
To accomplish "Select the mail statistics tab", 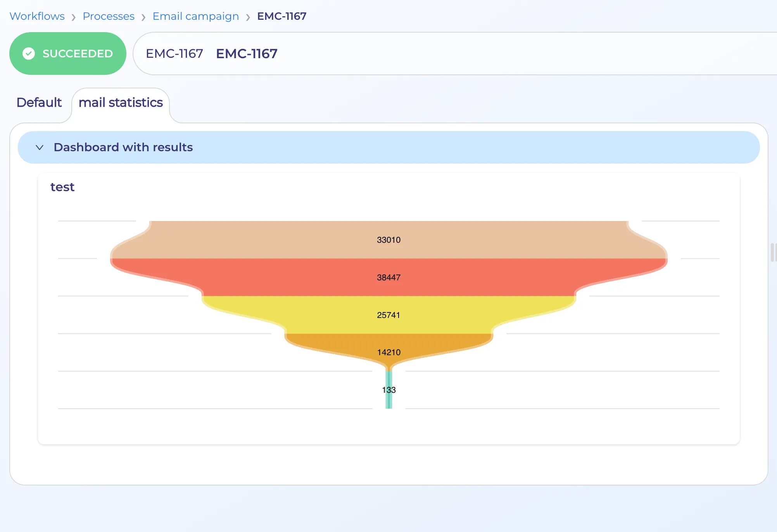I will pos(121,102).
